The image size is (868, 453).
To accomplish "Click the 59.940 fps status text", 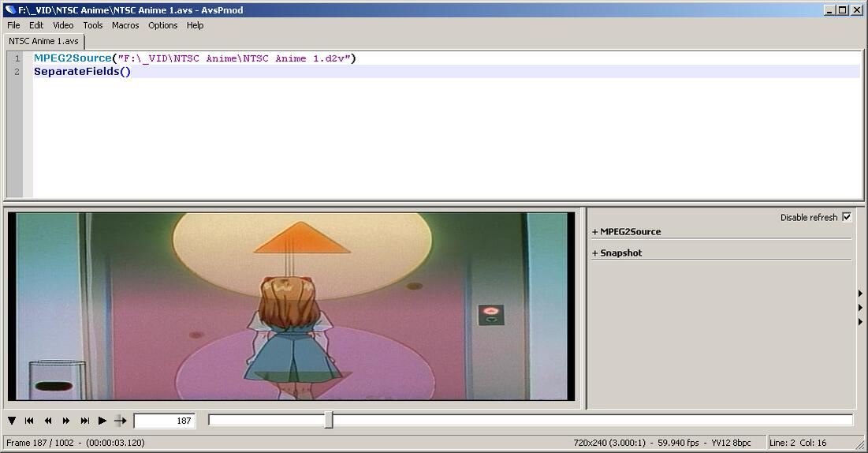I will point(678,443).
